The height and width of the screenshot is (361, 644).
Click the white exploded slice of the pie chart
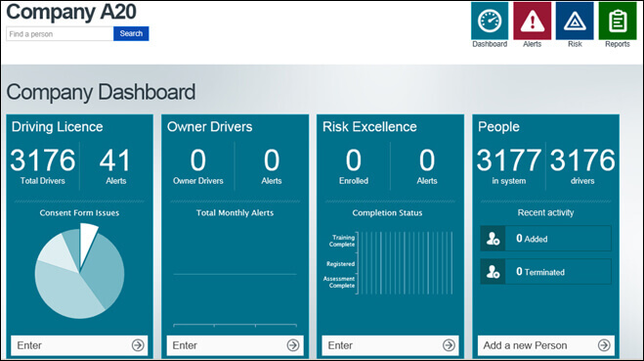pyautogui.click(x=87, y=243)
